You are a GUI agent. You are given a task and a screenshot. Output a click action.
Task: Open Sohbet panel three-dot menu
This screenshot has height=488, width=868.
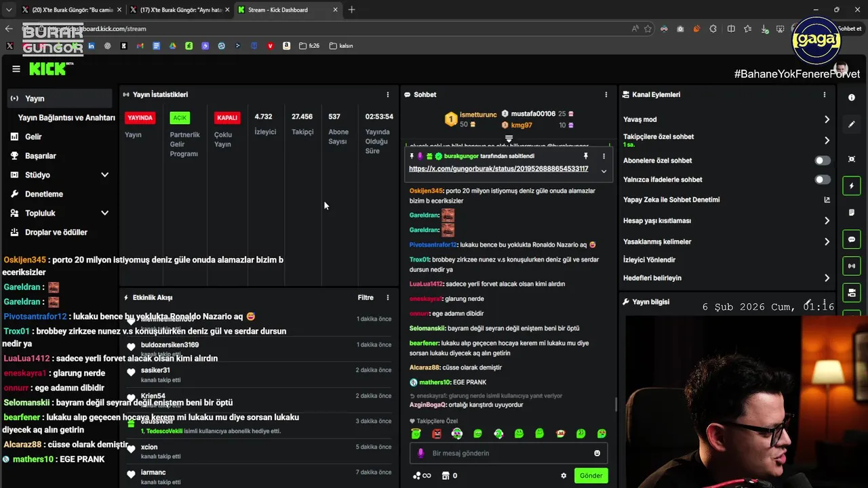(606, 95)
